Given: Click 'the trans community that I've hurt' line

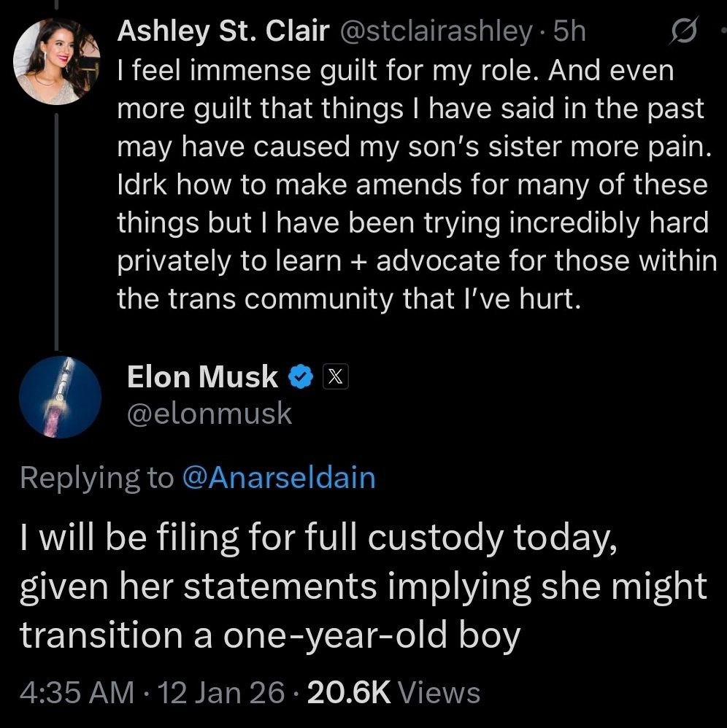Looking at the screenshot, I should [349, 300].
